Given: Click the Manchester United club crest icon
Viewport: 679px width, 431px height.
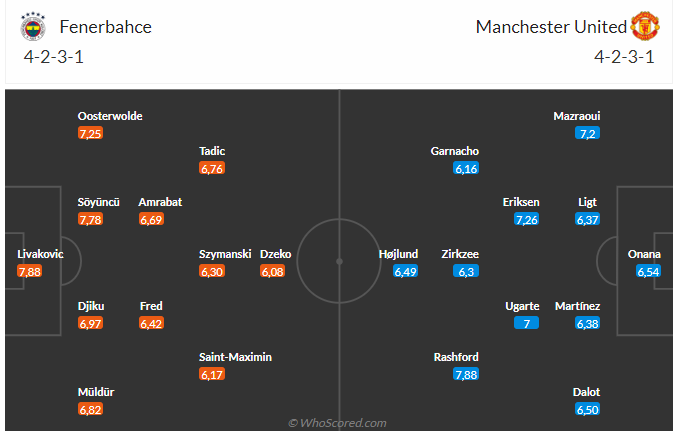Looking at the screenshot, I should (646, 27).
